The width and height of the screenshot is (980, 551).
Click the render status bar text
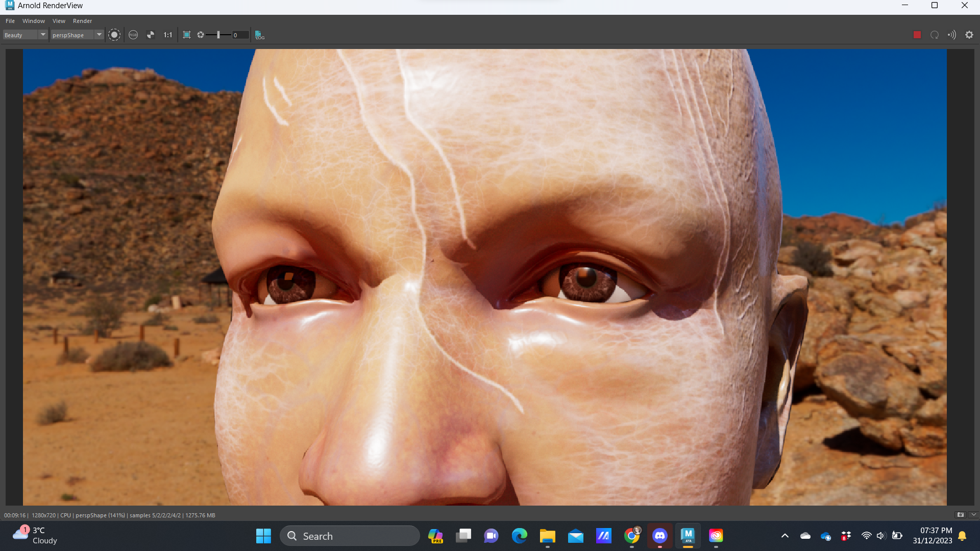[x=110, y=515]
